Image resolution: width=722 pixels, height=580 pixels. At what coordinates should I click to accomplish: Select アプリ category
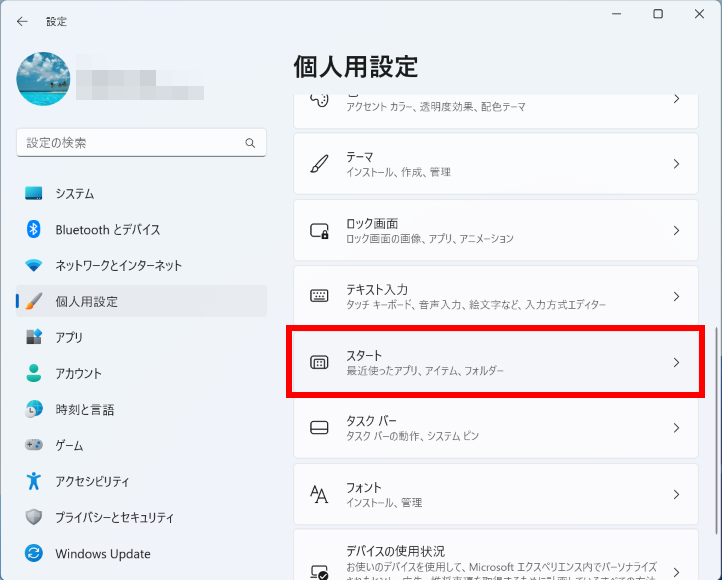point(141,337)
